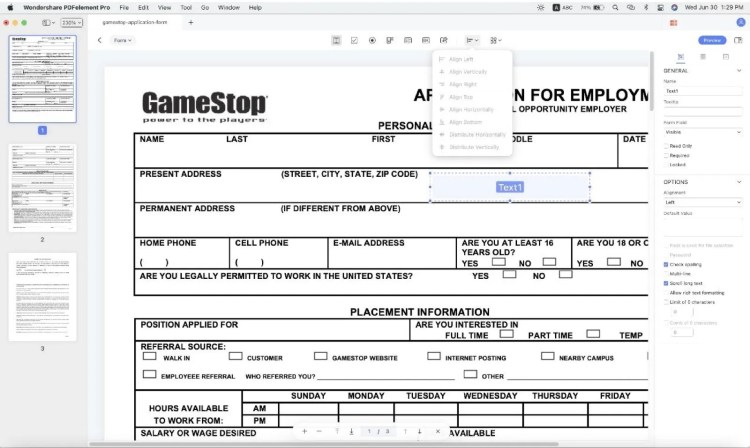Enable the Required checkbox
The width and height of the screenshot is (750, 448).
(x=666, y=155)
